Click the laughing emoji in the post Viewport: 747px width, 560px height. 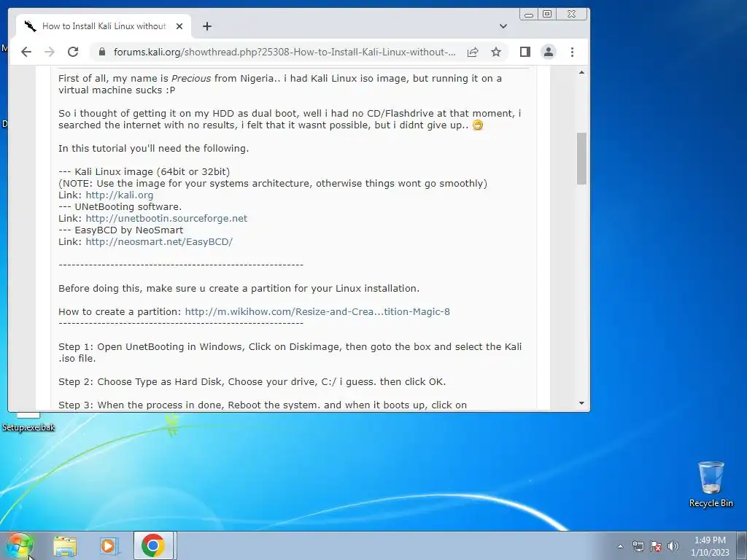[x=478, y=125]
